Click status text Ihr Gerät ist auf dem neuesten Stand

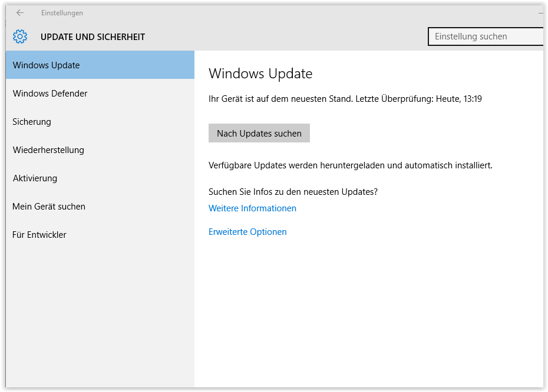coord(280,99)
